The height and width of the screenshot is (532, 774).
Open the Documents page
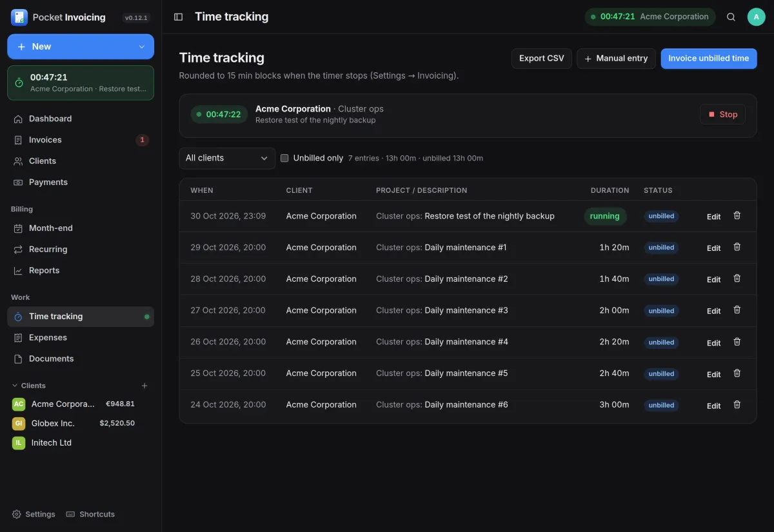[x=81, y=359]
